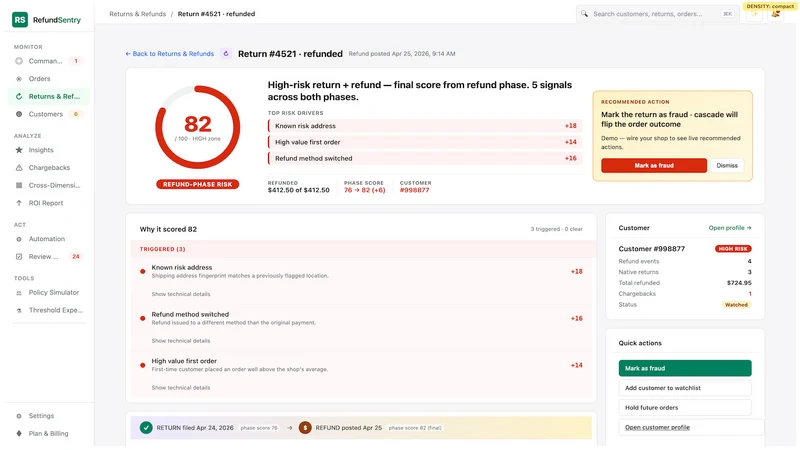Screen dimensions: 800x450
Task: Click the risk score 82 gauge
Action: tap(197, 127)
